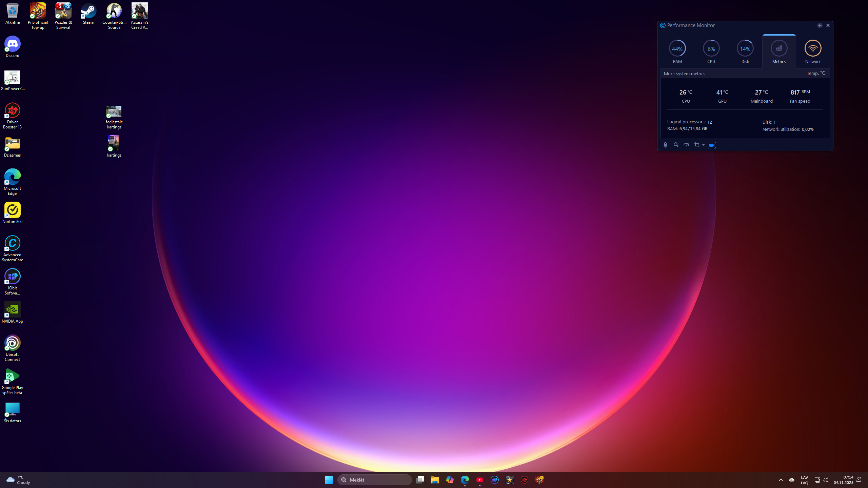Viewport: 868px width, 488px height.
Task: Toggle the temperature unit Temp. °C
Action: pos(816,73)
